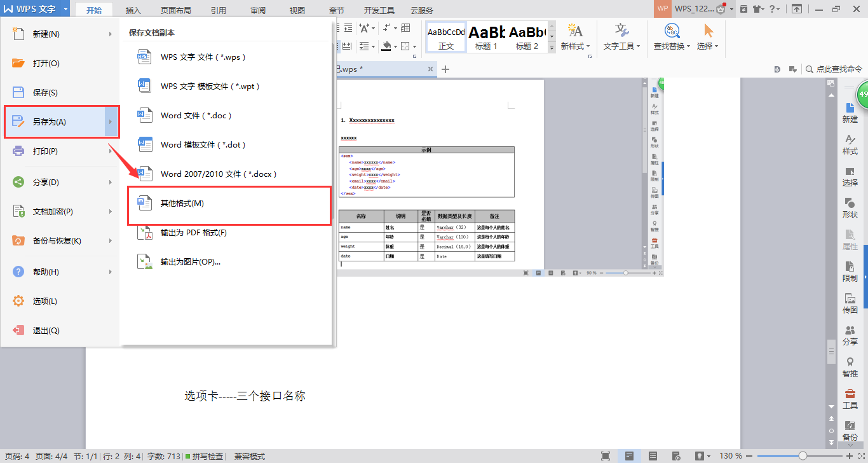Apply the 标题 1 style
The height and width of the screenshot is (463, 868).
(487, 38)
